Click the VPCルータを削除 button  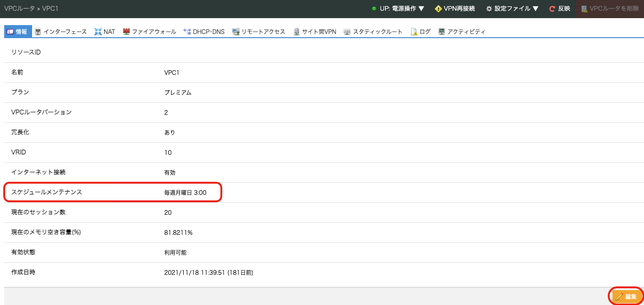coord(610,9)
